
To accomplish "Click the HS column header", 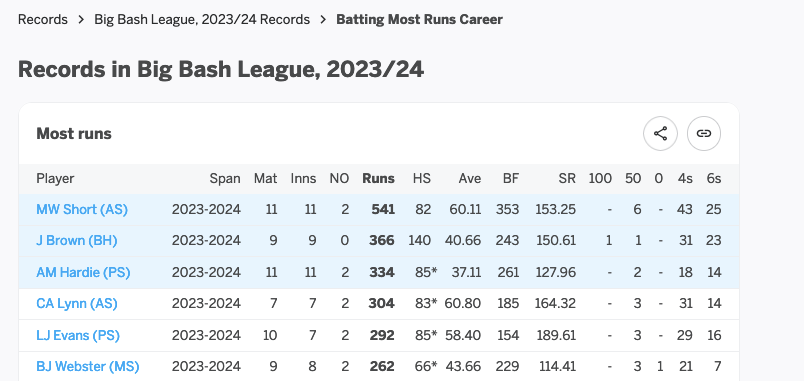I will (422, 178).
